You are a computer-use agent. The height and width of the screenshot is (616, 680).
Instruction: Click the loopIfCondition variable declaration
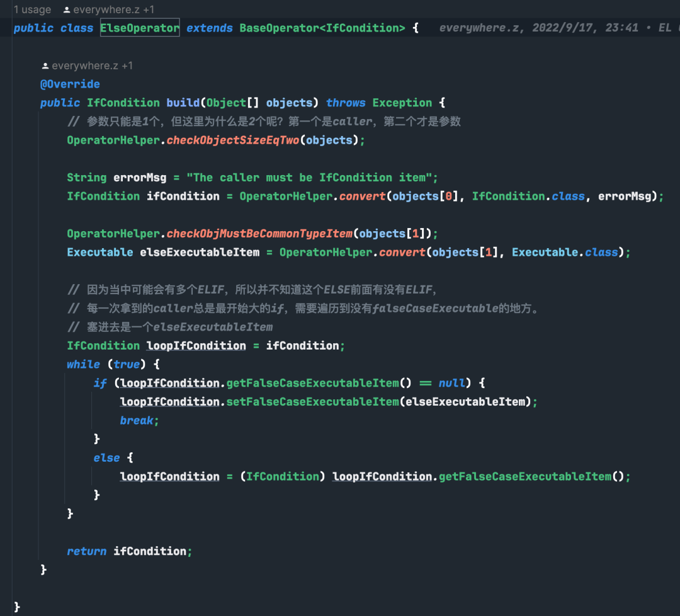tap(196, 346)
